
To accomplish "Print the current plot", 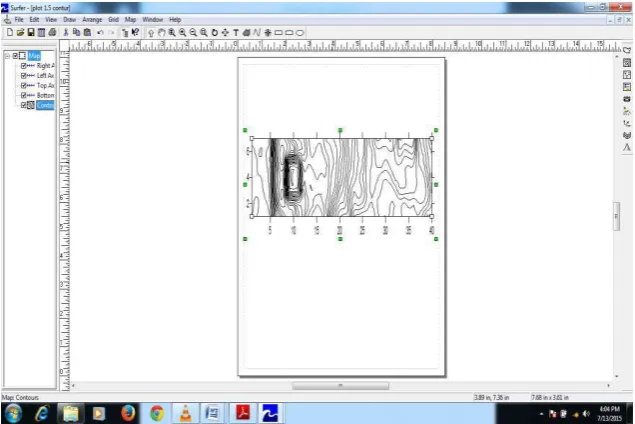I will (52, 33).
